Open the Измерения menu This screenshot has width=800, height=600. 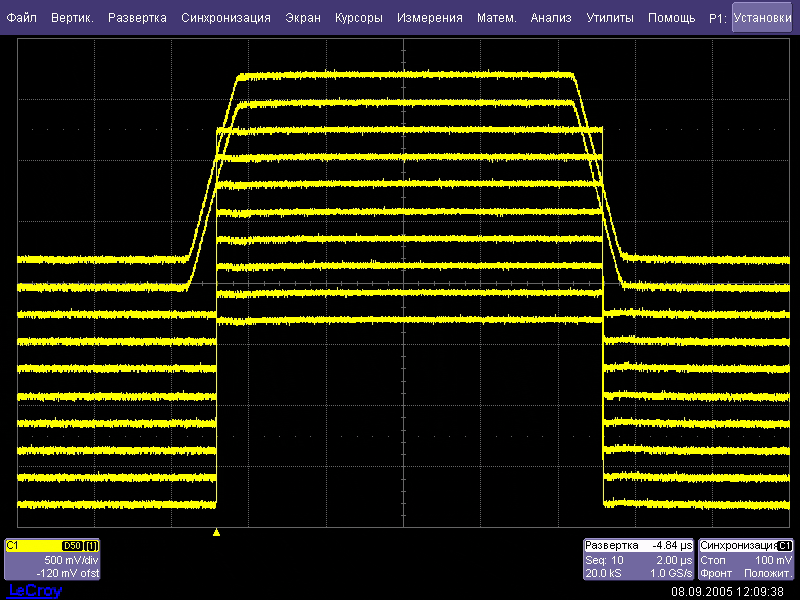click(x=429, y=18)
